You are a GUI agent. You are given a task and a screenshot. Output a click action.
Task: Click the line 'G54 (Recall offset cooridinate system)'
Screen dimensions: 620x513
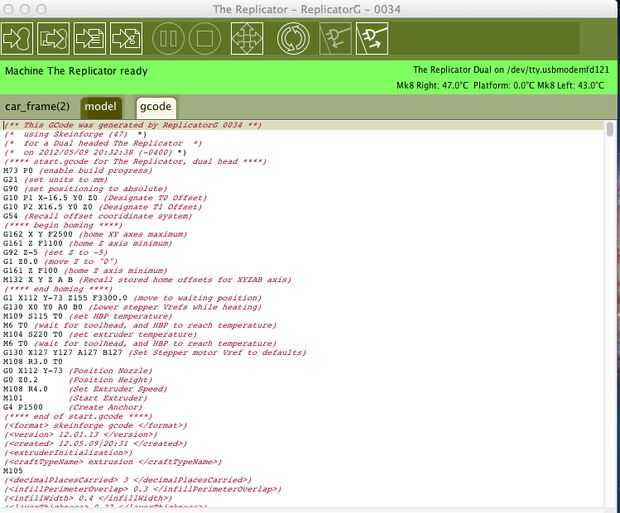(98, 216)
